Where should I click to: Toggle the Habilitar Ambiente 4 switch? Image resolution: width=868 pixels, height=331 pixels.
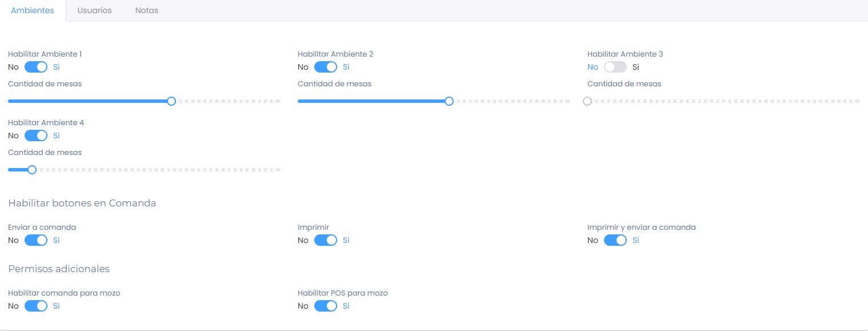pos(35,136)
